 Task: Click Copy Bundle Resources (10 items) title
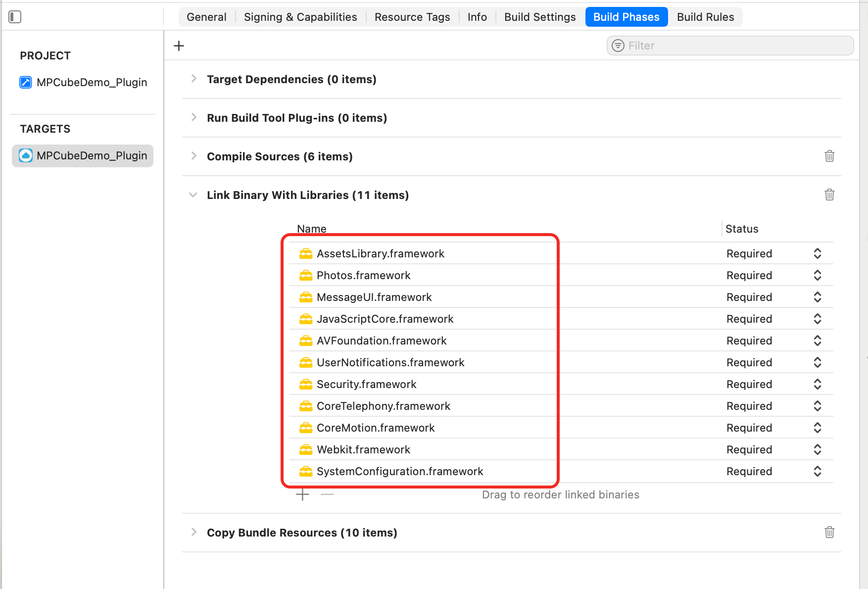[x=302, y=533]
